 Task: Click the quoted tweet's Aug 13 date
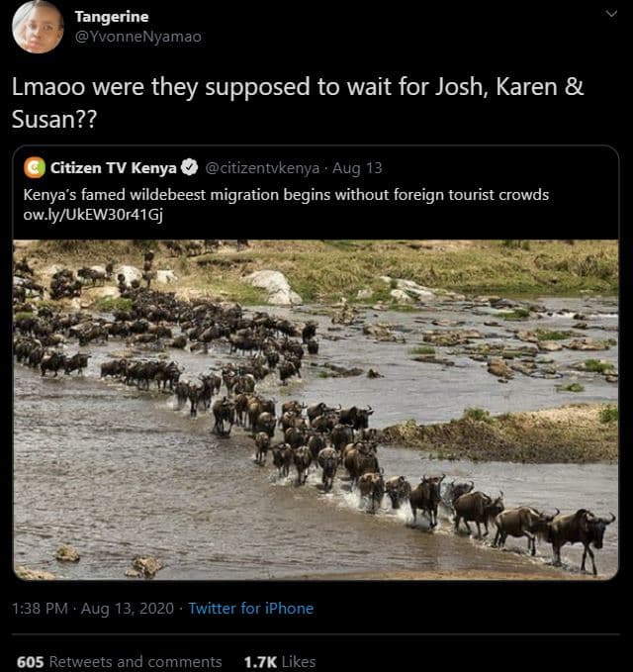[357, 166]
